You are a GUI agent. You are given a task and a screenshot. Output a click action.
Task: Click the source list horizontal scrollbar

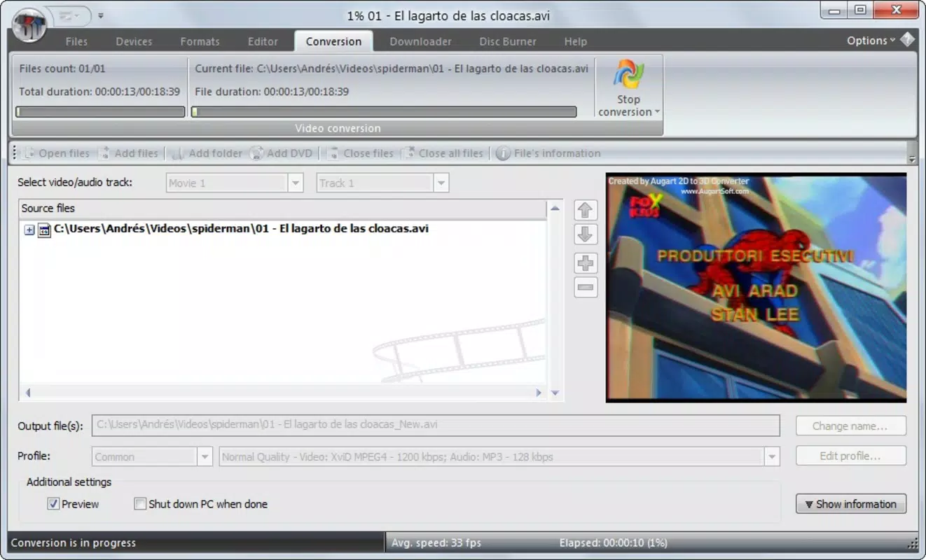(283, 393)
